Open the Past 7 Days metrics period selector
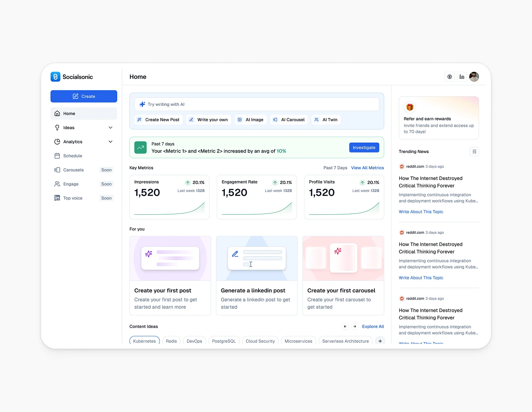The image size is (532, 412). pos(335,168)
